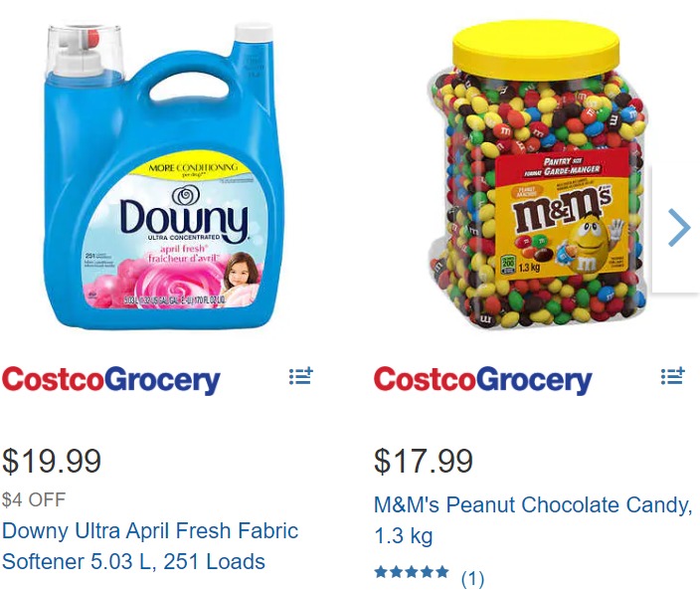The image size is (700, 590).
Task: Click the $19.99 price
Action: [52, 461]
